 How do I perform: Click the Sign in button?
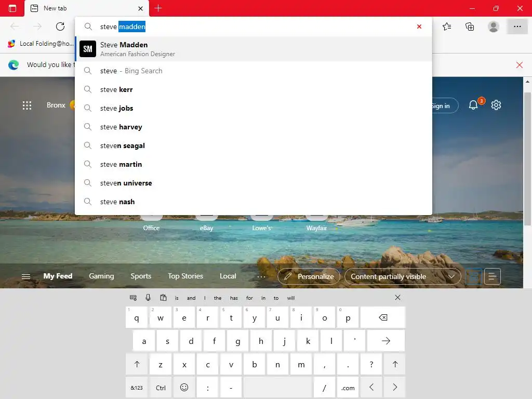click(x=445, y=106)
